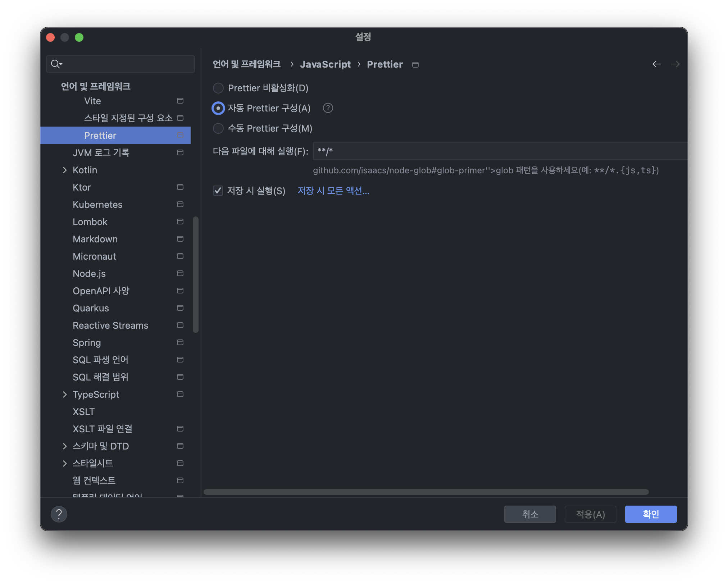Click the forward navigation arrow icon
The width and height of the screenshot is (728, 584).
675,64
